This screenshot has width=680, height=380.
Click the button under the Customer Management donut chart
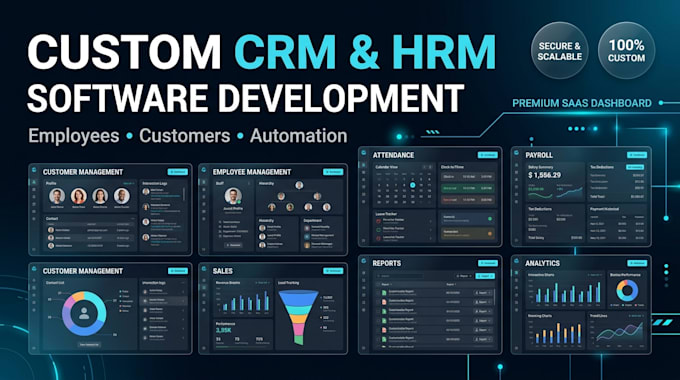89,345
